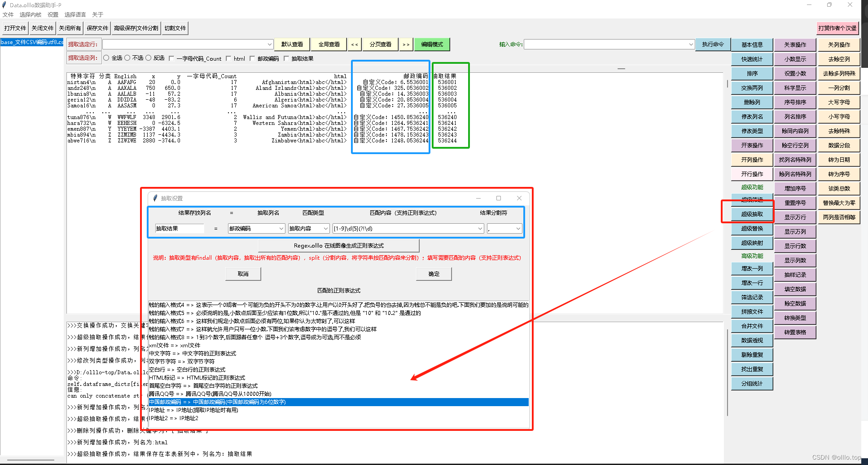Click the 去除空列 button
This screenshot has height=465, width=868.
[x=839, y=59]
